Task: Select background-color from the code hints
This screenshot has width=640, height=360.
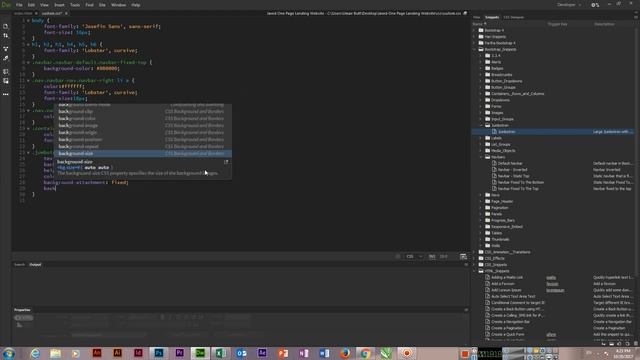Action: click(x=143, y=118)
